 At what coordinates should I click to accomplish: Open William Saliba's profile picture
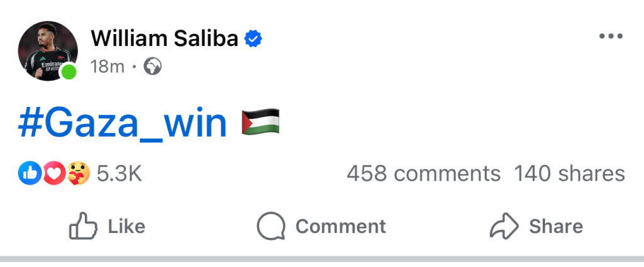(47, 50)
